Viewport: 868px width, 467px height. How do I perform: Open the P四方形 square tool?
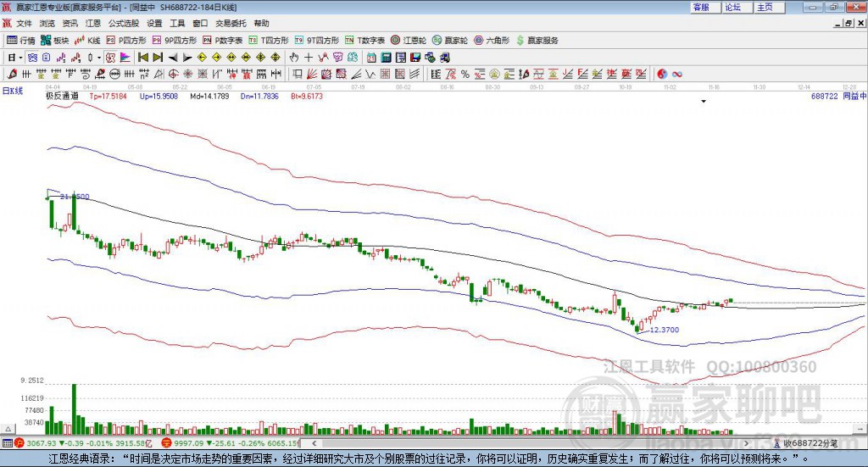point(126,41)
